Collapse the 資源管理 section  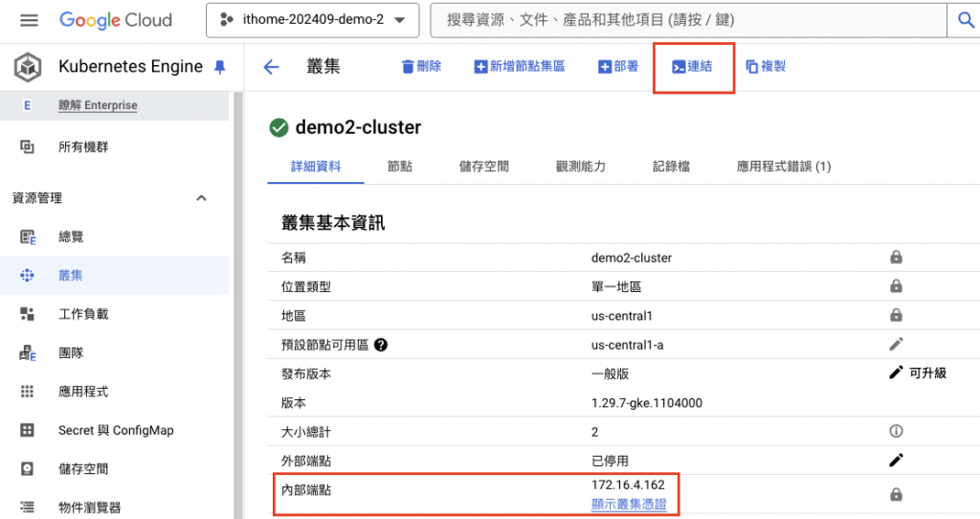coord(201,198)
